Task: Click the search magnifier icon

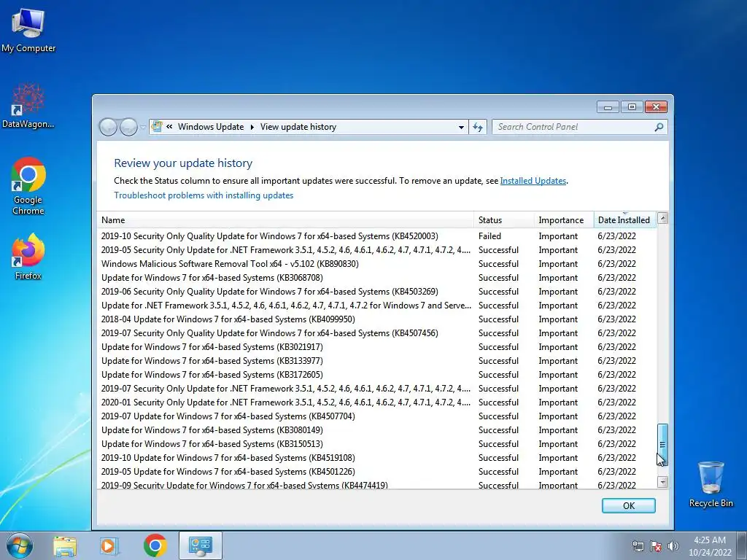Action: pyautogui.click(x=659, y=127)
